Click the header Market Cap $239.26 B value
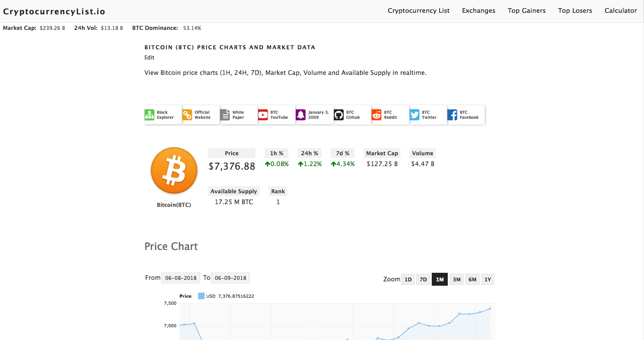This screenshot has width=644, height=340. 52,28
